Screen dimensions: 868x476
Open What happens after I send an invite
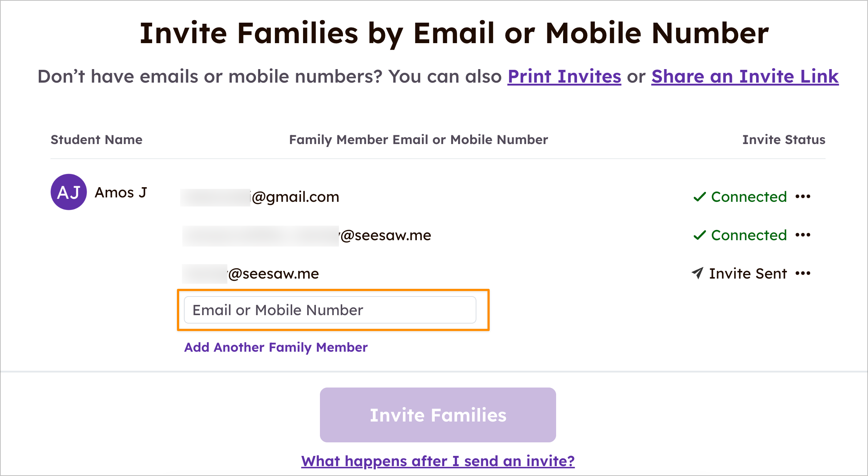[438, 461]
